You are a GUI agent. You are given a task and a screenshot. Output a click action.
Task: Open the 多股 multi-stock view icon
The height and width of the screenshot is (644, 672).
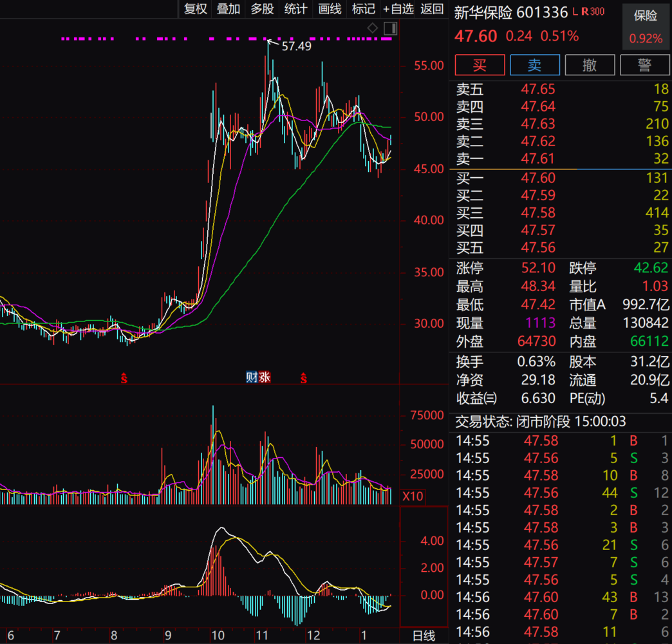[x=261, y=10]
